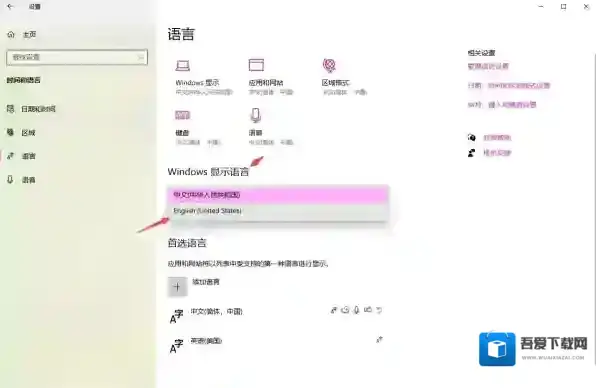
Task: Click the Windows 显示 tile label
Action: point(197,83)
